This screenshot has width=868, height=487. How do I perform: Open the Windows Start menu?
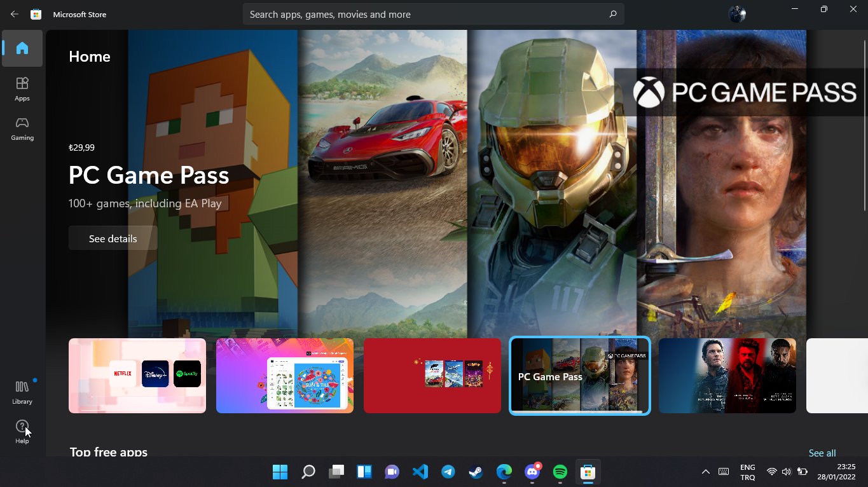click(280, 472)
